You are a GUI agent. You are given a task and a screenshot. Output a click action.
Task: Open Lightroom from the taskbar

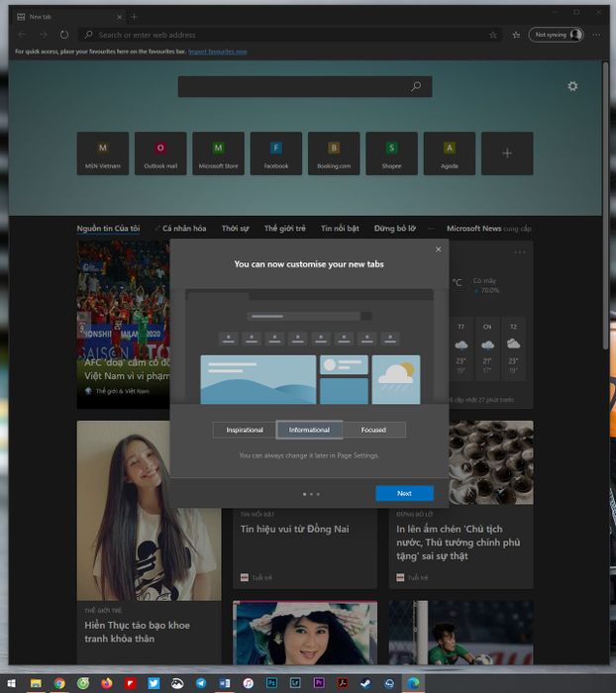point(295,683)
